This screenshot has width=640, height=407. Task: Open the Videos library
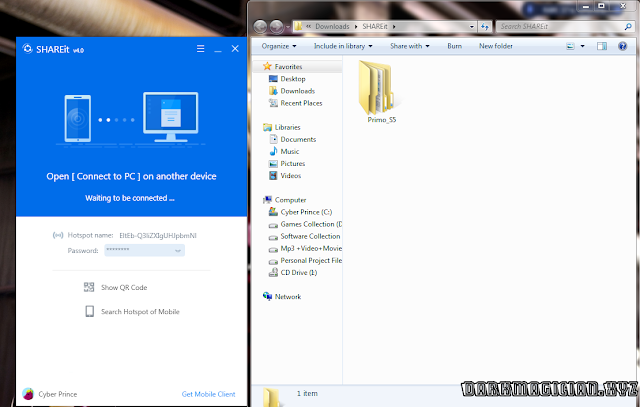pos(291,176)
